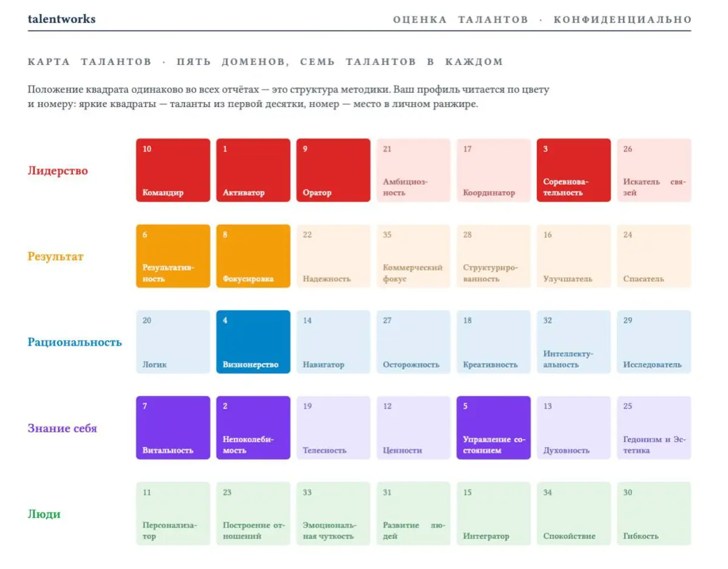The height and width of the screenshot is (569, 728).
Task: Select the red Командир tile
Action: tap(172, 170)
